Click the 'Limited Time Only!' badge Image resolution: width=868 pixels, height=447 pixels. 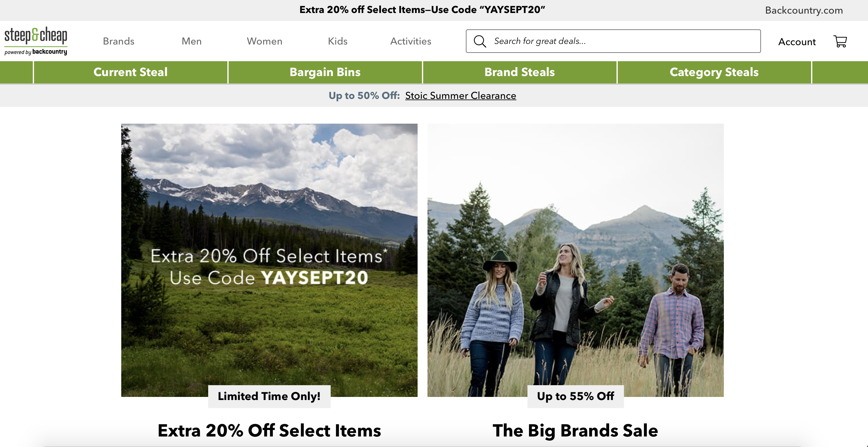[269, 397]
